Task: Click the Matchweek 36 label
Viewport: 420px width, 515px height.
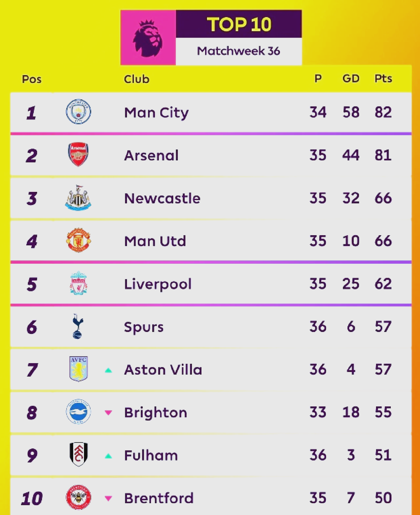Action: coord(239,51)
